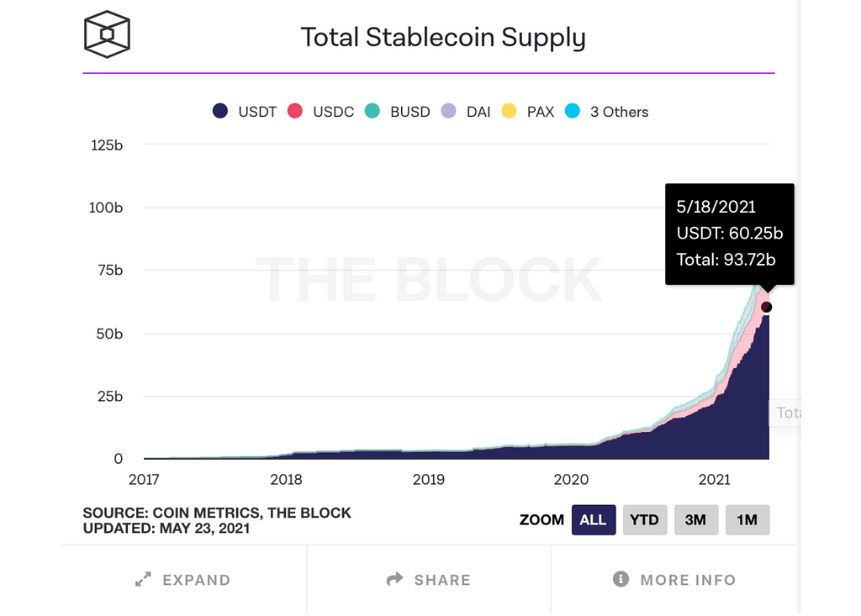Viewport: 861px width, 616px height.
Task: Click the expand arrows icon
Action: [x=143, y=580]
